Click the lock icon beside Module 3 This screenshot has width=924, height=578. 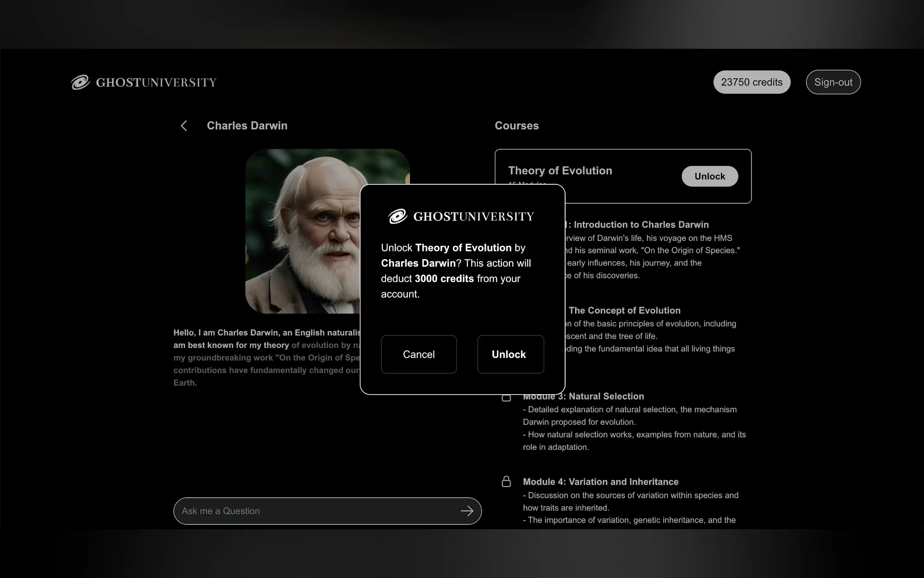[506, 398]
